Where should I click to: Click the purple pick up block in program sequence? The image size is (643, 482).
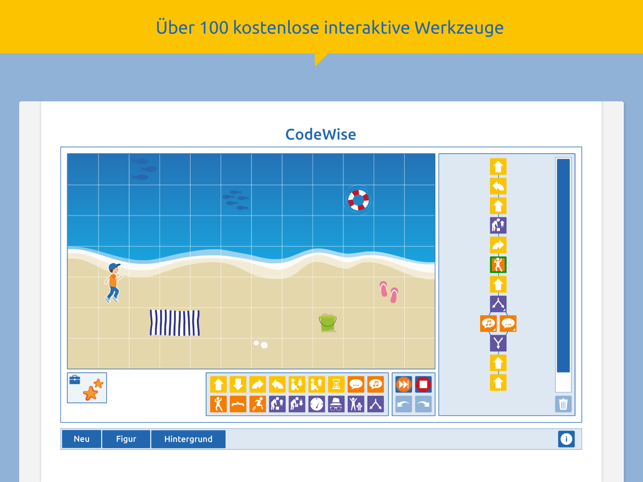(498, 226)
